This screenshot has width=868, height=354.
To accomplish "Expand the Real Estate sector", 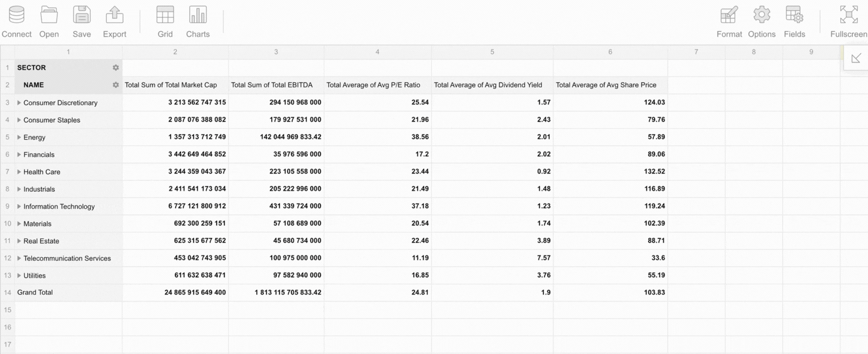I will click(x=19, y=241).
